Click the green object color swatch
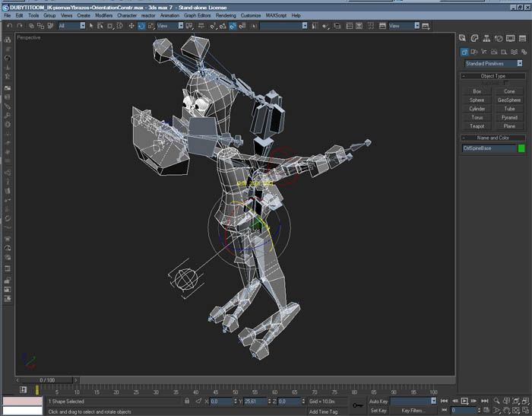532x416 pixels. coord(521,148)
